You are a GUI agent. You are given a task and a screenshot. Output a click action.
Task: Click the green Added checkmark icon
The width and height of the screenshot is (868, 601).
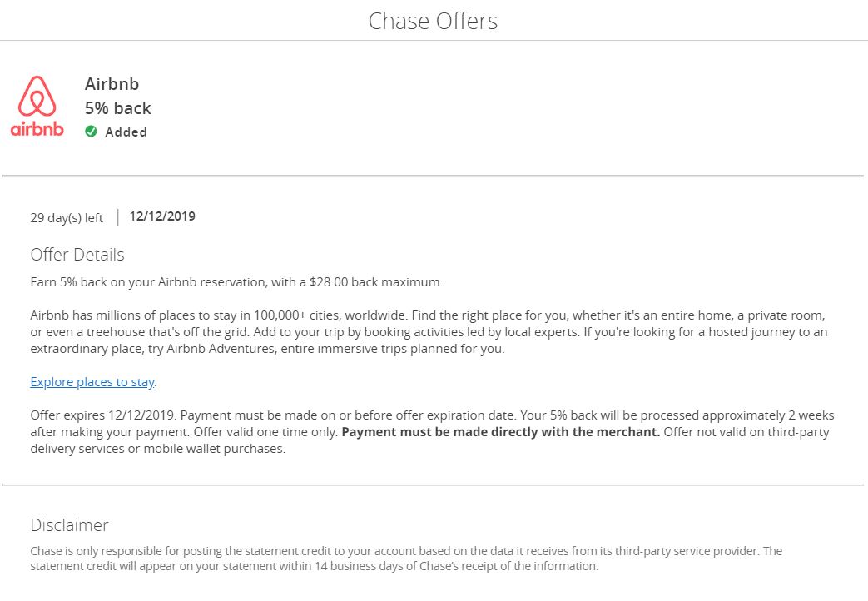(x=91, y=132)
